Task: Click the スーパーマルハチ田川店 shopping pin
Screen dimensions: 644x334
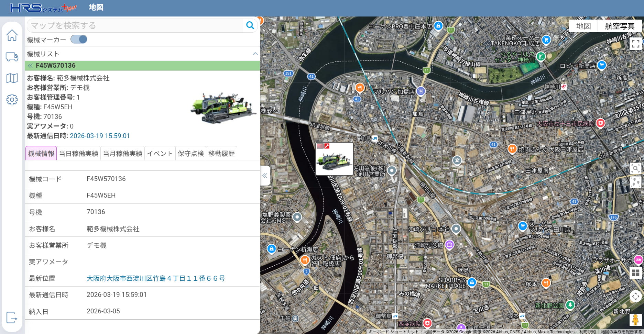Action: point(523,226)
